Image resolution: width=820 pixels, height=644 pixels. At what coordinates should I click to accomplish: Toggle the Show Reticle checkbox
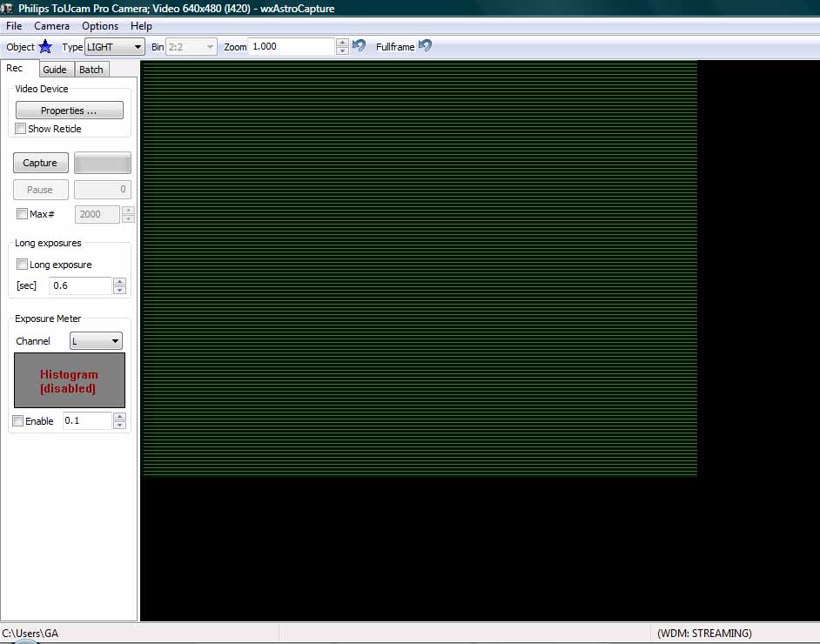[x=20, y=128]
